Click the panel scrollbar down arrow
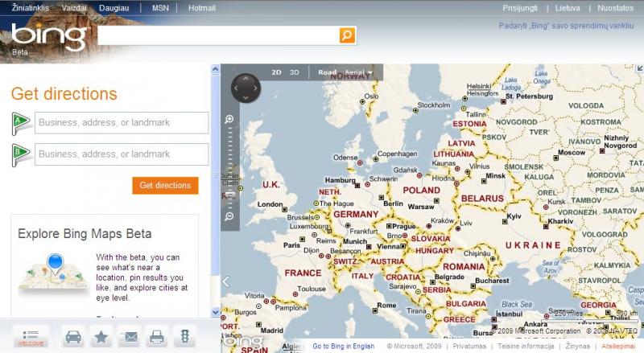 215,312
